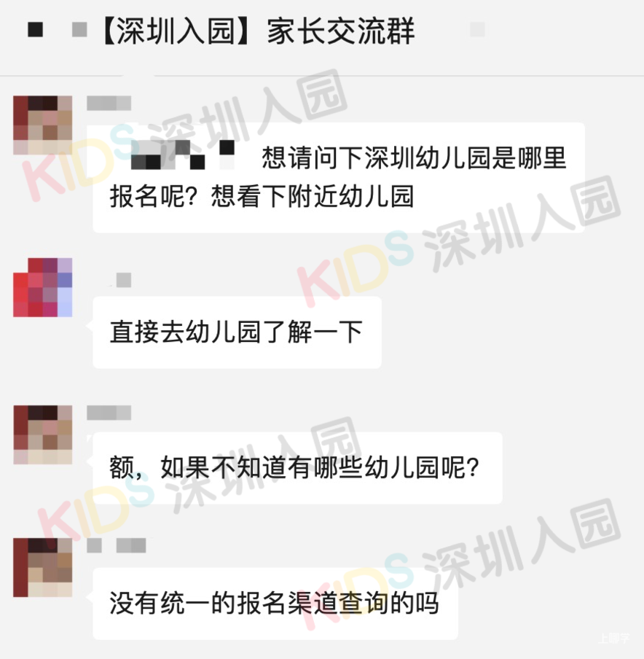The image size is (644, 659).
Task: Tap the gray pixelated icon before 【深圳入园】
Action: click(x=79, y=30)
